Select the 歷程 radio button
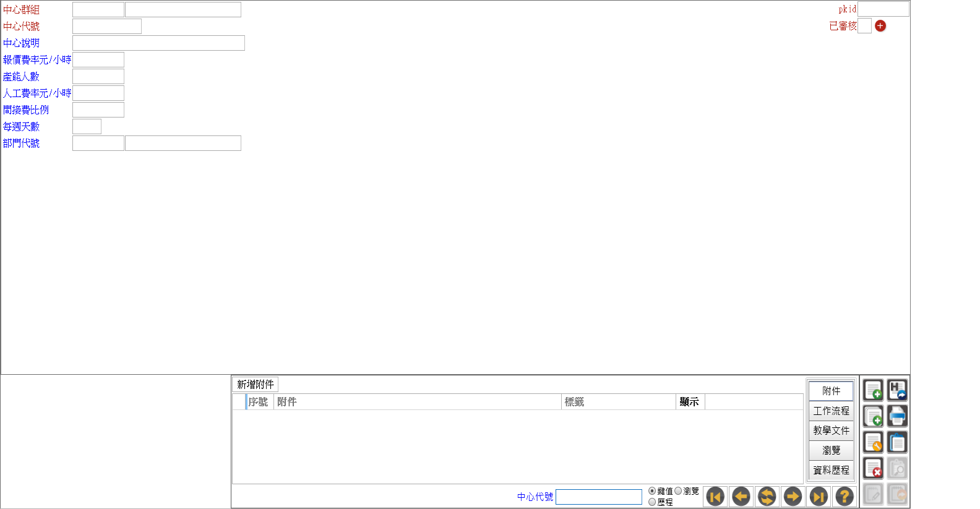 pyautogui.click(x=652, y=502)
